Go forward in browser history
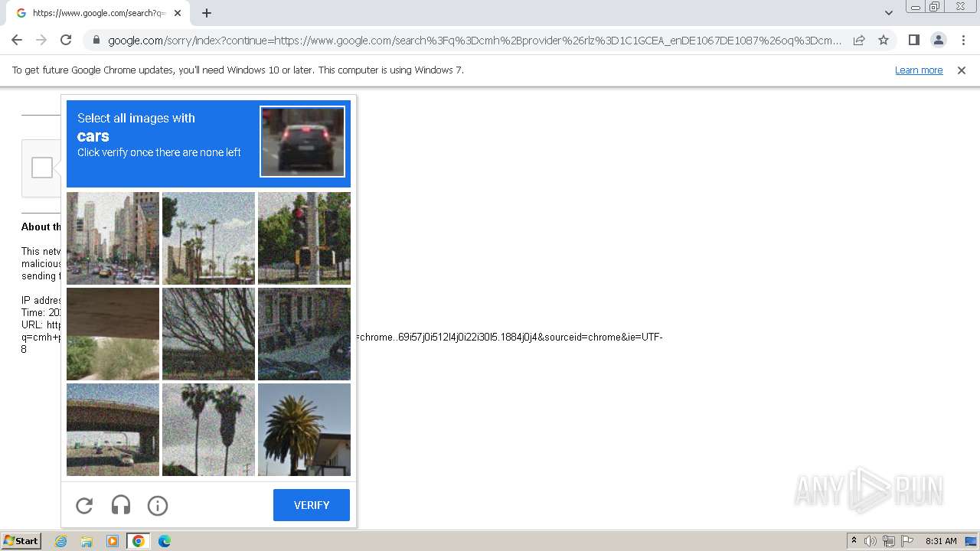 click(x=41, y=40)
